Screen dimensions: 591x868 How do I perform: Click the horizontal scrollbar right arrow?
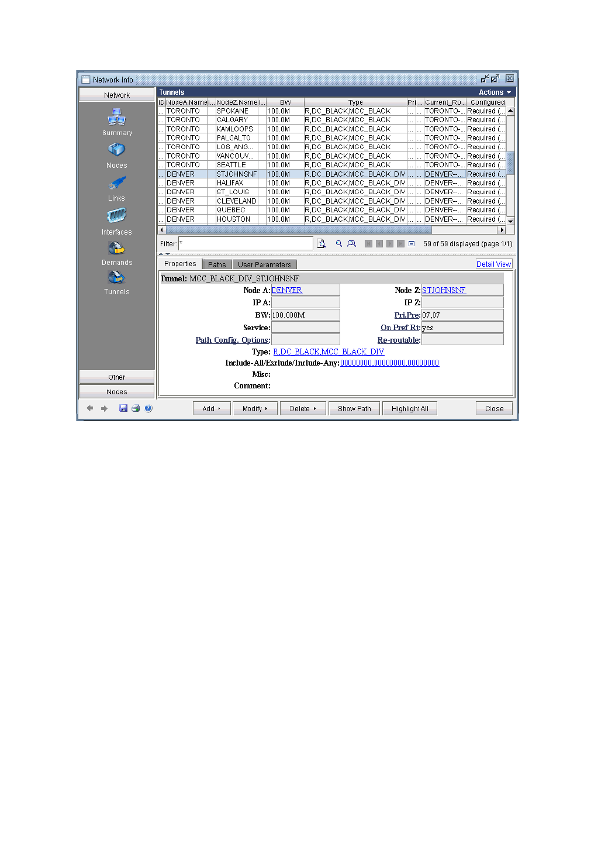(502, 230)
